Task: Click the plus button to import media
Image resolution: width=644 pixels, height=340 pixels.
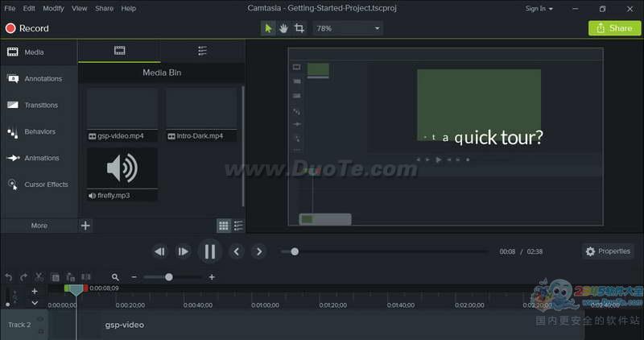Action: coord(85,226)
